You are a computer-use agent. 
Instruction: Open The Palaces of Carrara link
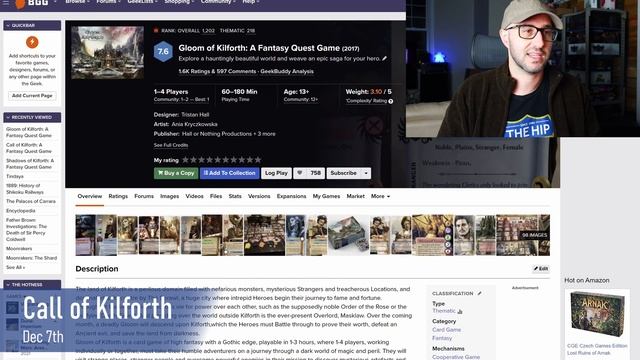click(31, 201)
